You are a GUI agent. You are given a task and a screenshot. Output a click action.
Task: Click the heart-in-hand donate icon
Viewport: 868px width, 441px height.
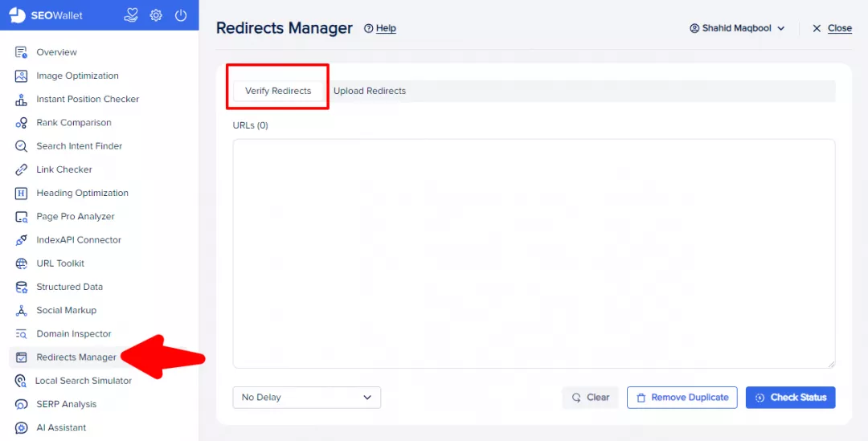[131, 15]
